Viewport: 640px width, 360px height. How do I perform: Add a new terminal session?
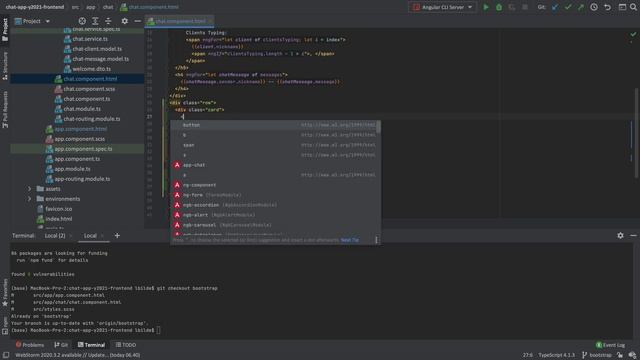click(117, 236)
